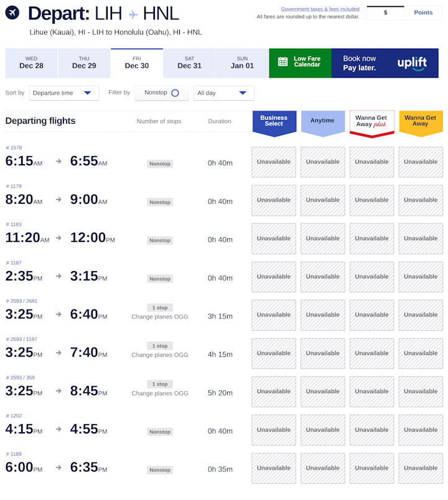Select the WED Dec 28 date tab
The image size is (448, 500).
pyautogui.click(x=31, y=63)
